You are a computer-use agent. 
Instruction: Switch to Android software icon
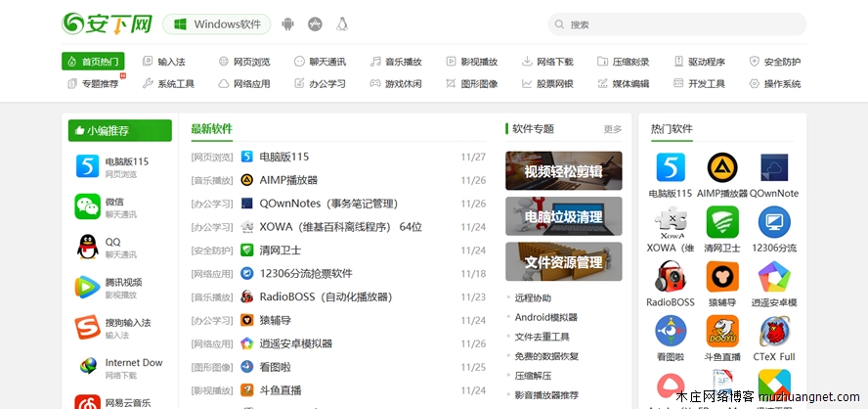(287, 24)
